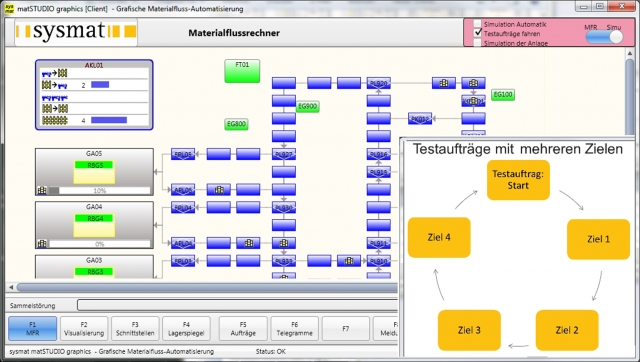Select the EG100 green indicator
This screenshot has height=362, width=640.
503,95
